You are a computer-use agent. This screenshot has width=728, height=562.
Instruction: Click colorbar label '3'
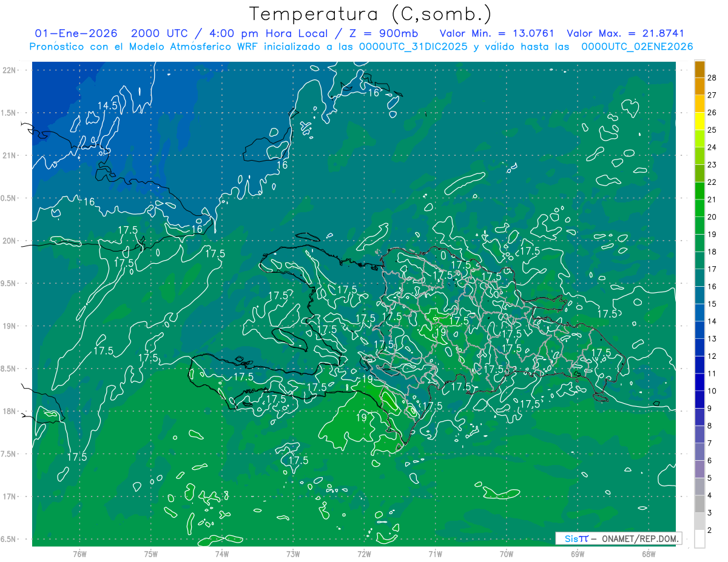(710, 513)
